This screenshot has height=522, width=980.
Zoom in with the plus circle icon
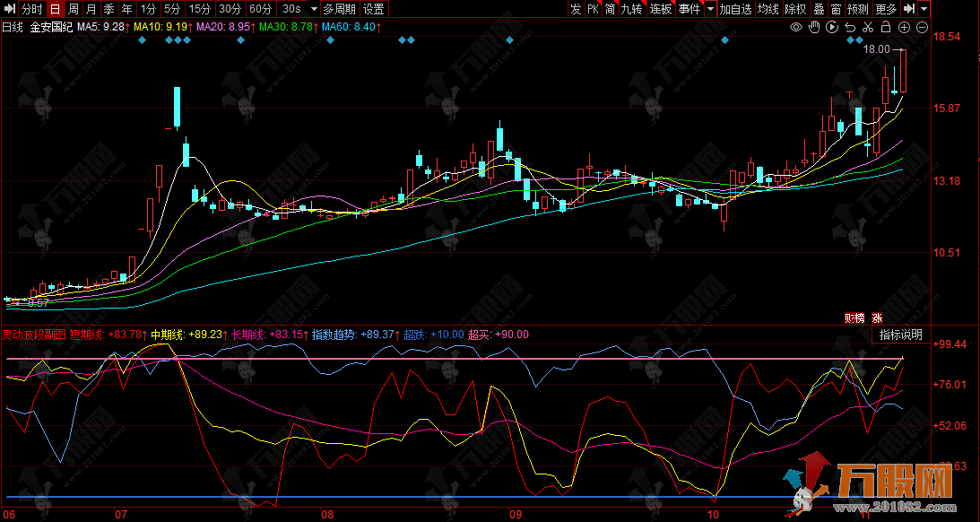pos(904,28)
